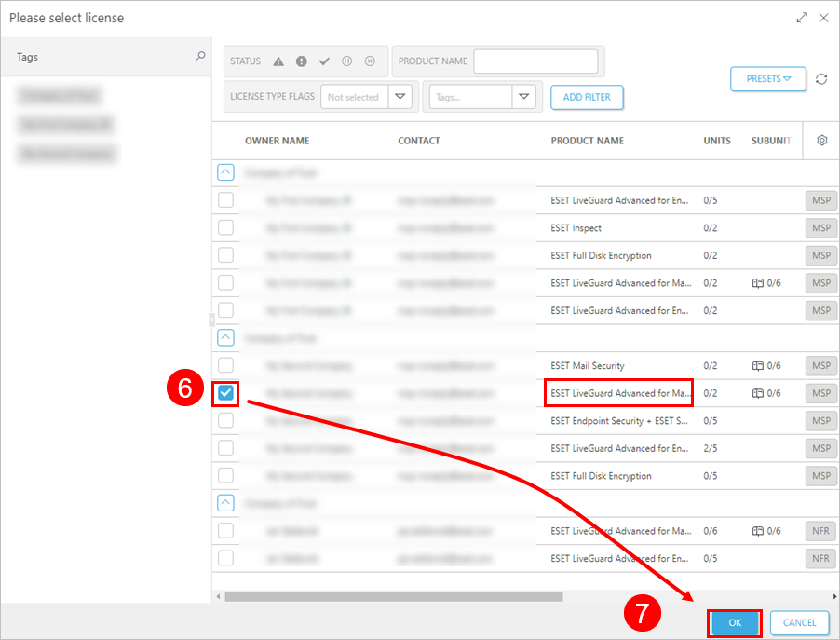Click the search icon in Tags panel
The image size is (840, 640).
200,56
